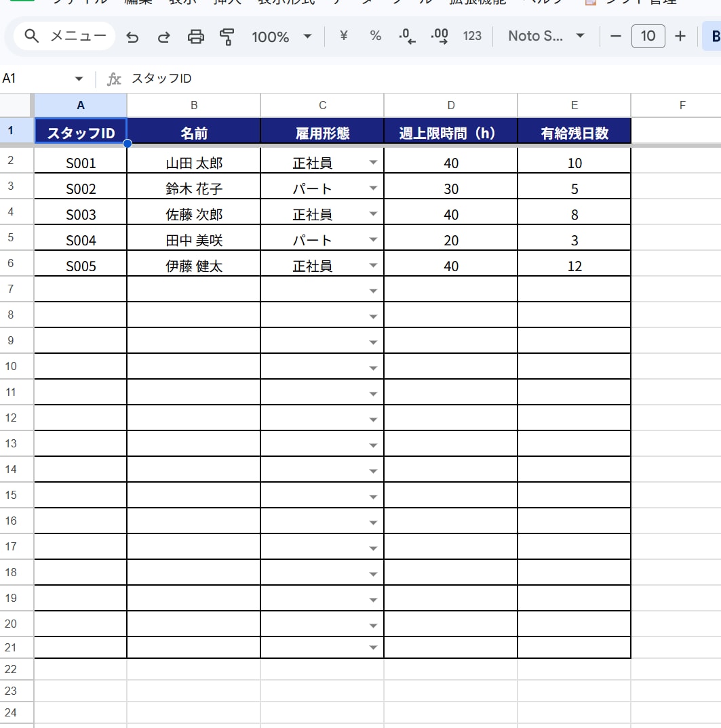Select the 週上限時間（h） header cell

pos(450,131)
